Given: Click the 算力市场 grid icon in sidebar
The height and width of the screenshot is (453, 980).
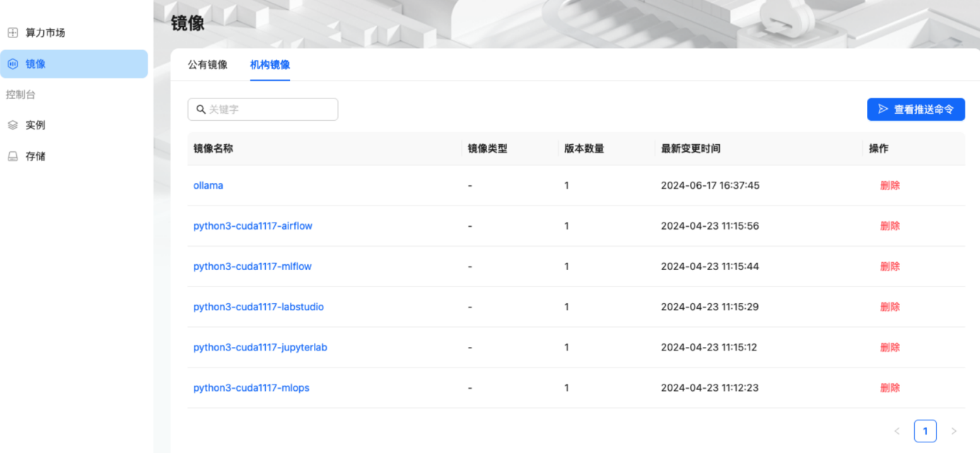Looking at the screenshot, I should (13, 33).
